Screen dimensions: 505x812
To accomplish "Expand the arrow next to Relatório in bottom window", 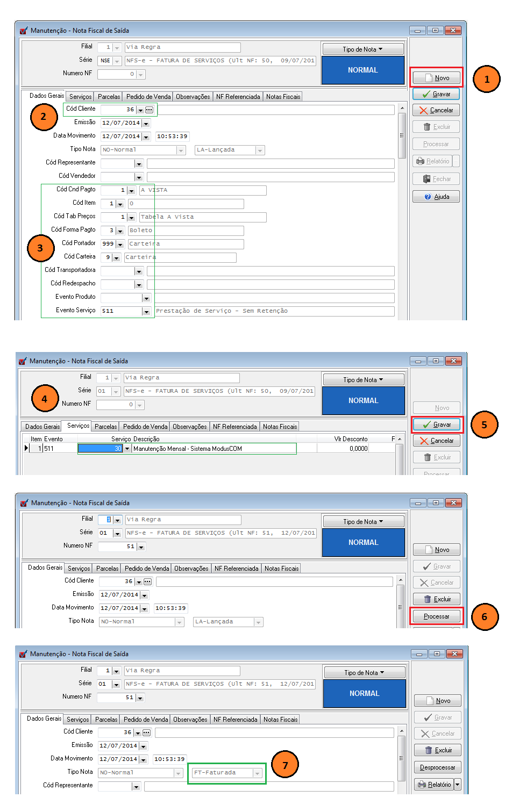I will [x=458, y=785].
